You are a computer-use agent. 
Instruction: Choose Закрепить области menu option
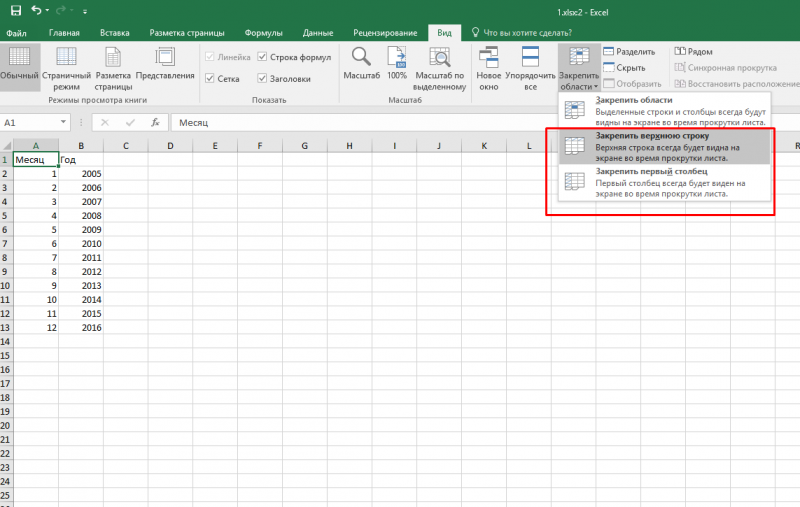tap(665, 111)
